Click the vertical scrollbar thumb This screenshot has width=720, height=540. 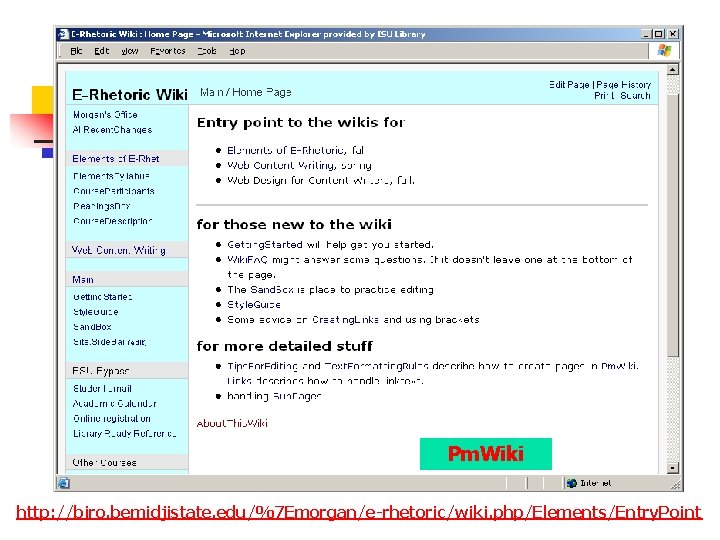[672, 225]
